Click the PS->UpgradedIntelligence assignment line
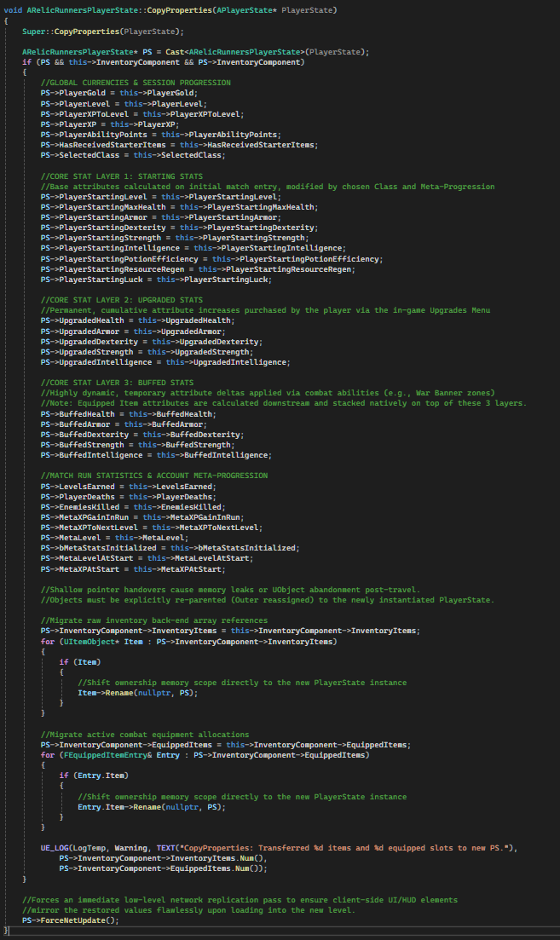560x940 pixels. (x=165, y=362)
